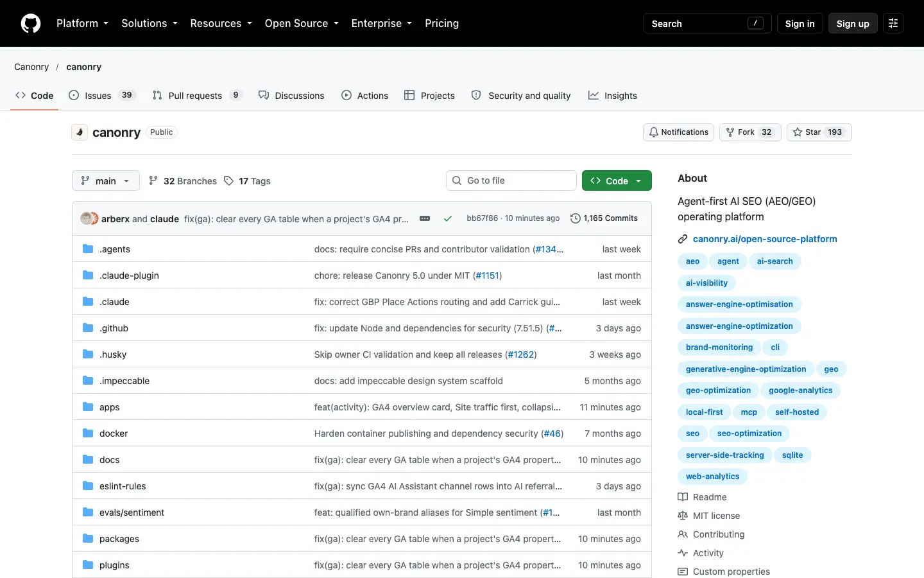Open the green Code dropdown
This screenshot has width=924, height=578.
coord(617,181)
